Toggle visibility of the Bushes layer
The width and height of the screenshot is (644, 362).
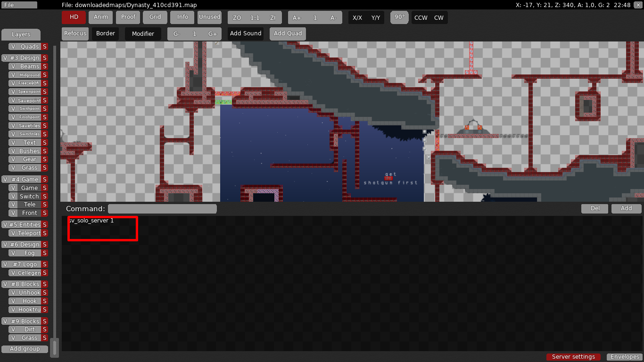13,151
